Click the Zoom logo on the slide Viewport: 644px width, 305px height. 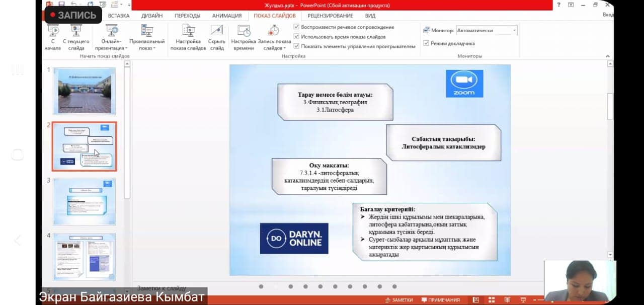click(464, 84)
